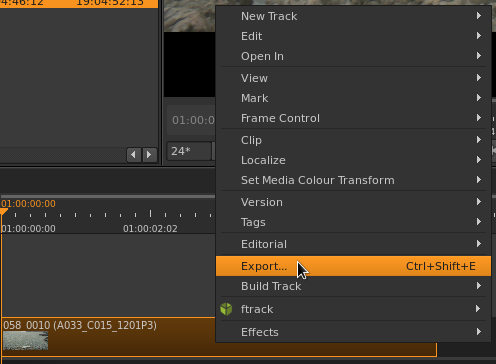Open the Version submenu

353,202
